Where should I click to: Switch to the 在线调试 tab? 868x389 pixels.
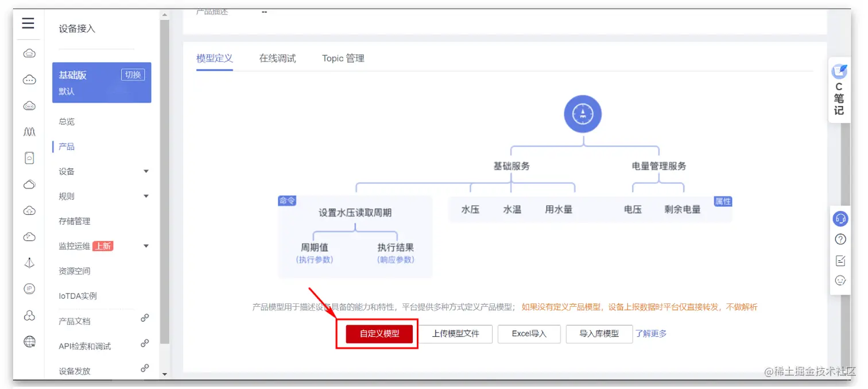click(x=277, y=59)
